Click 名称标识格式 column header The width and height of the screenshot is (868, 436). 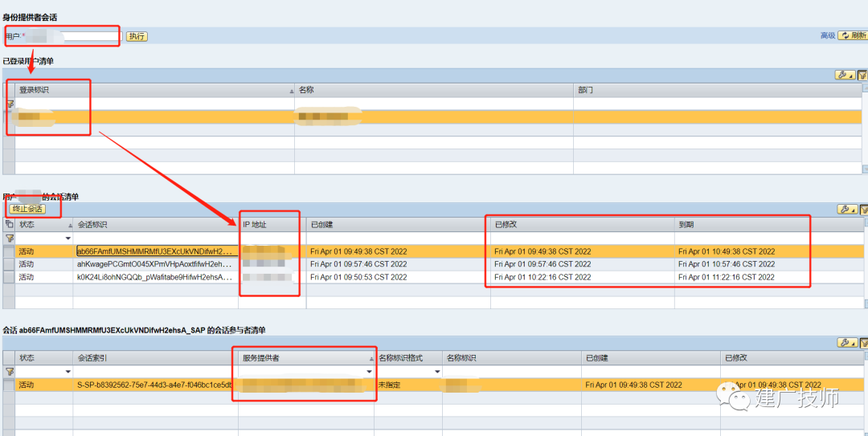click(408, 358)
